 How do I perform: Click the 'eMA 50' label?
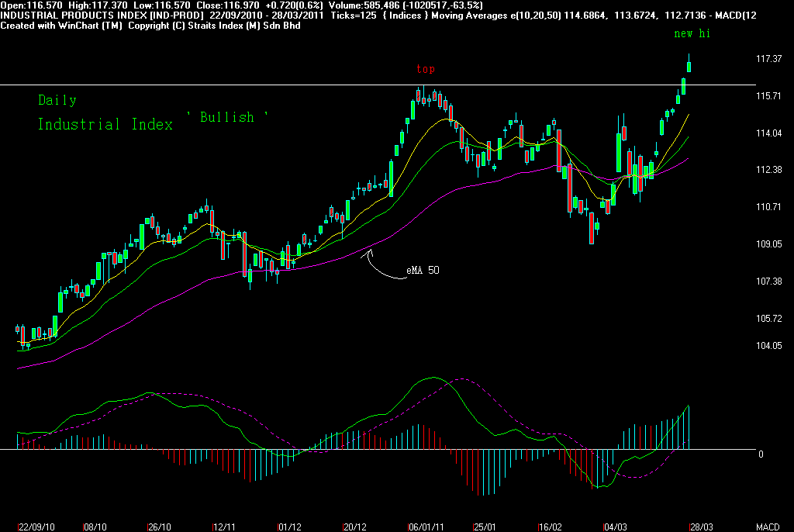(423, 270)
